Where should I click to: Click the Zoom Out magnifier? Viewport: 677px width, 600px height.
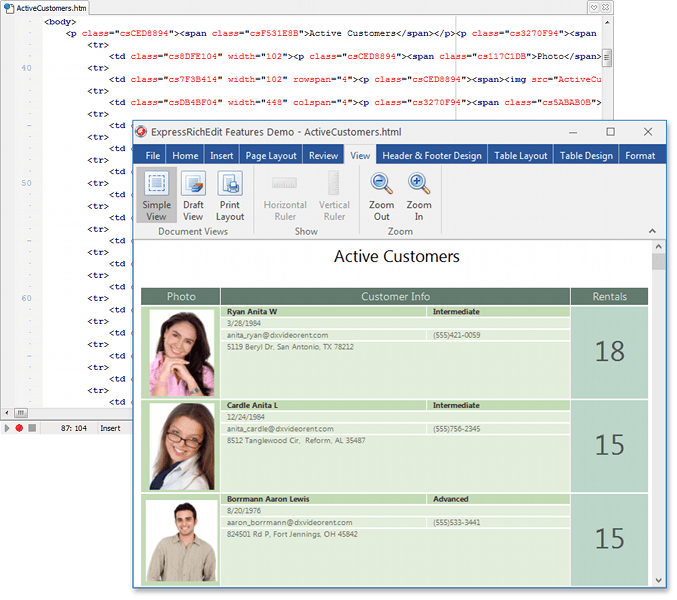click(382, 195)
